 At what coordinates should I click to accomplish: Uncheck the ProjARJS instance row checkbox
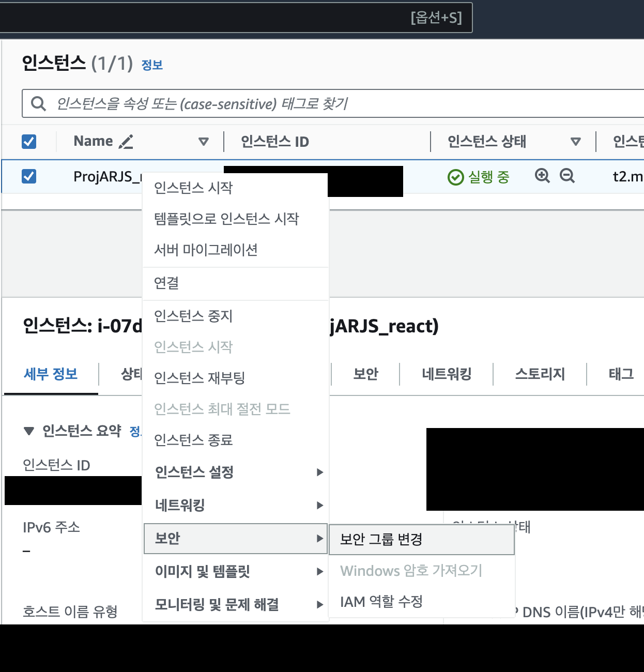(28, 176)
